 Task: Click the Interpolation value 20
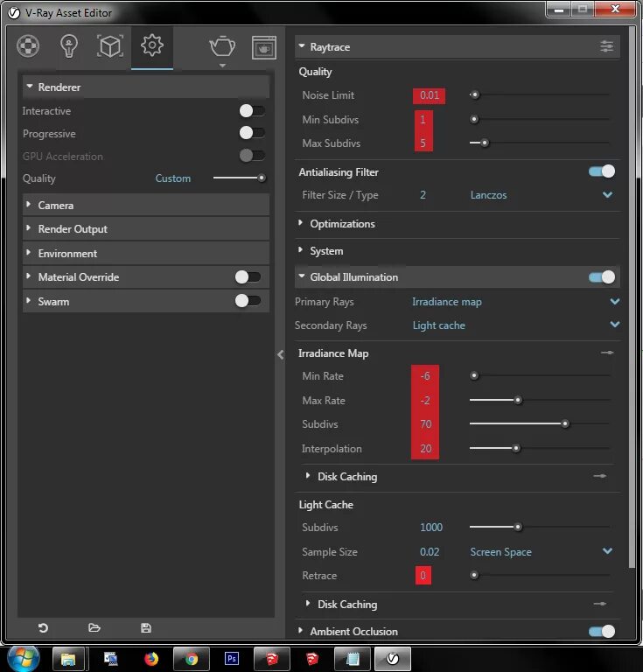point(425,449)
